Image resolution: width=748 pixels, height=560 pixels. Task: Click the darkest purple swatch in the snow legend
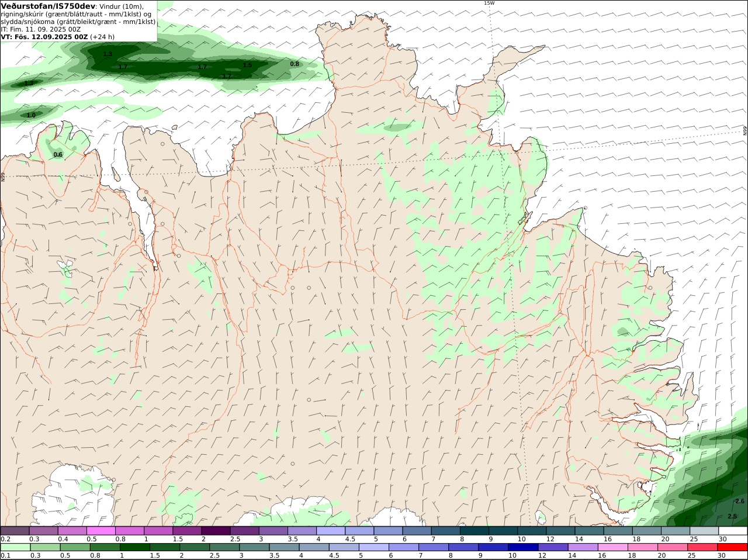coord(216,531)
